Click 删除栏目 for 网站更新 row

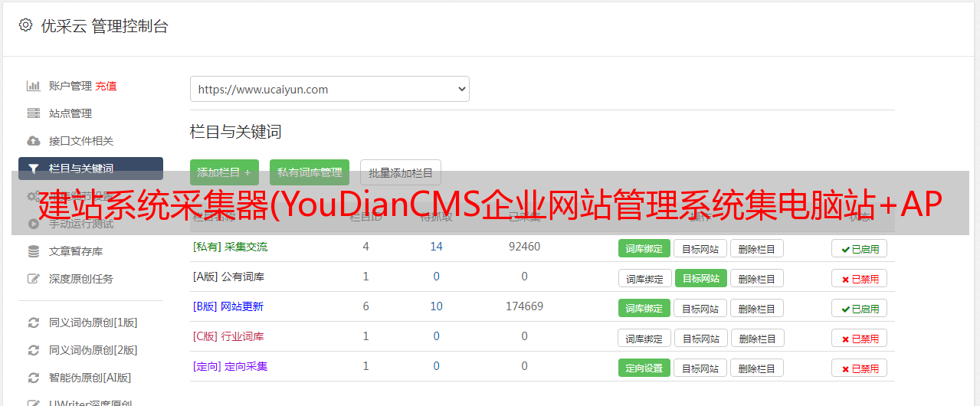(756, 308)
